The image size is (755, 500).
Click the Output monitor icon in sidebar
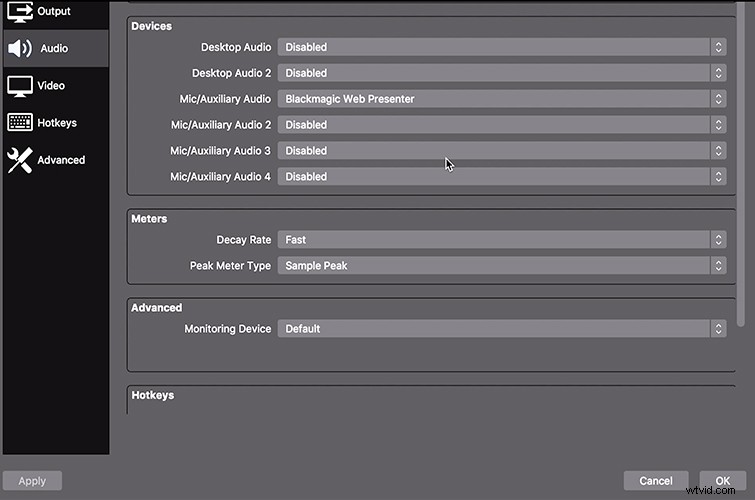[20, 12]
